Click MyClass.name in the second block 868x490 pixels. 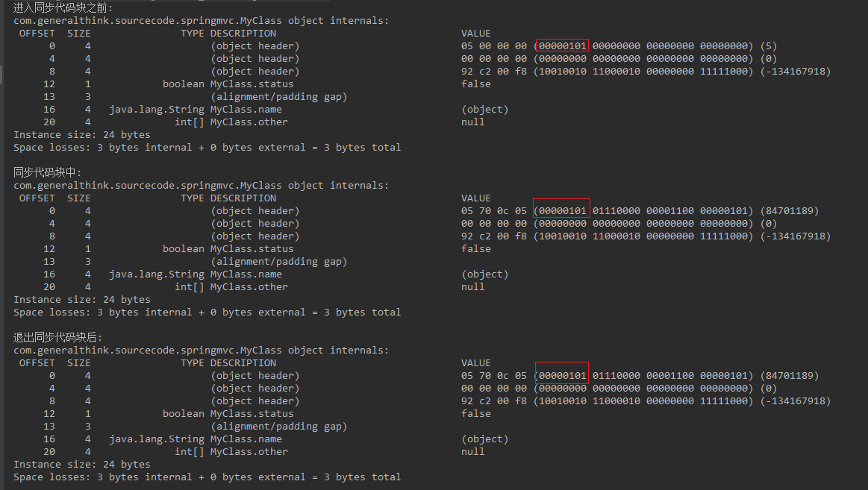click(246, 274)
